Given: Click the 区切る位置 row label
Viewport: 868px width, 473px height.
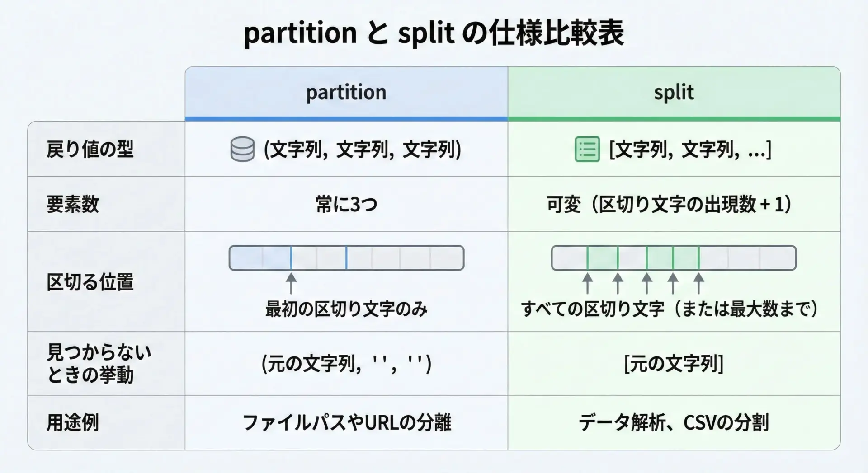Looking at the screenshot, I should [x=90, y=282].
